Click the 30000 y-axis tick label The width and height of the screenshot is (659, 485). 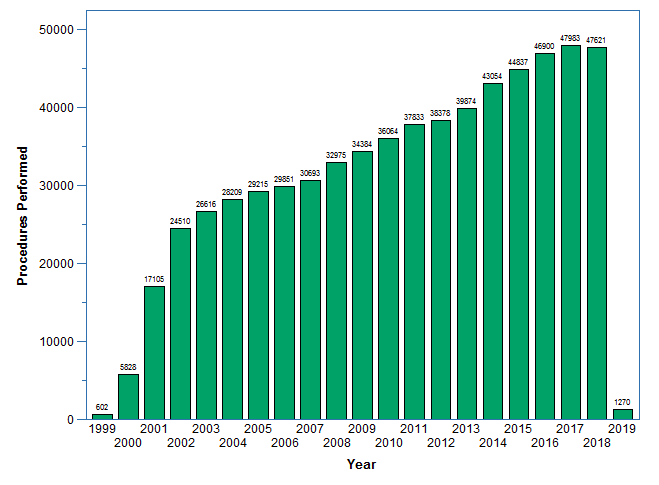click(x=55, y=186)
